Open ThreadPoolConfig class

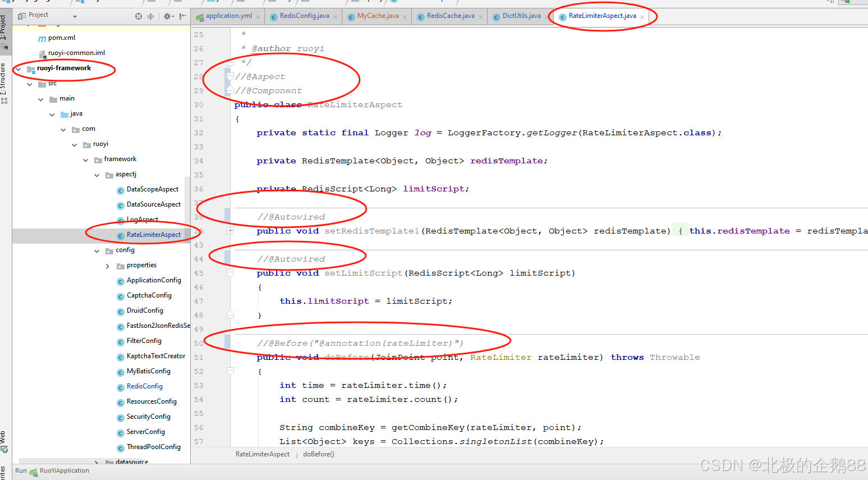pos(154,447)
